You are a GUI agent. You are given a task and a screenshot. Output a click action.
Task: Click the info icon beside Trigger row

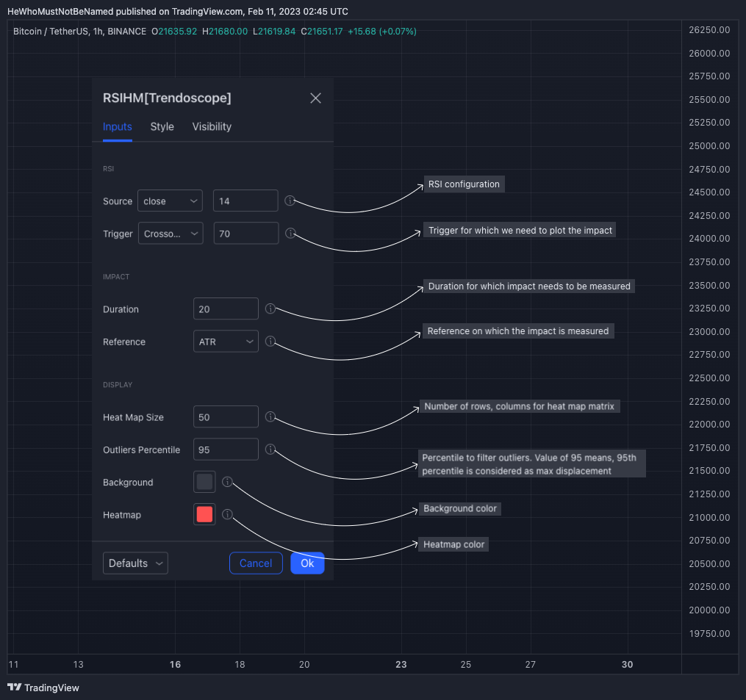point(290,233)
